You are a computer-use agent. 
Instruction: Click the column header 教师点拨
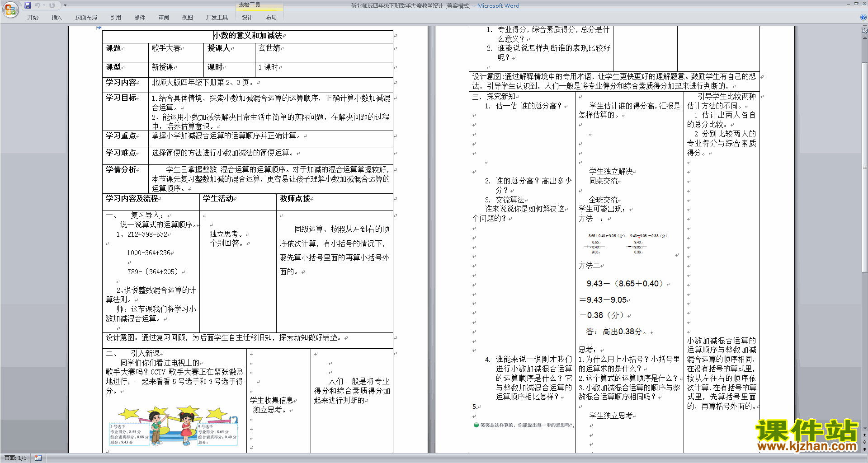tap(295, 198)
